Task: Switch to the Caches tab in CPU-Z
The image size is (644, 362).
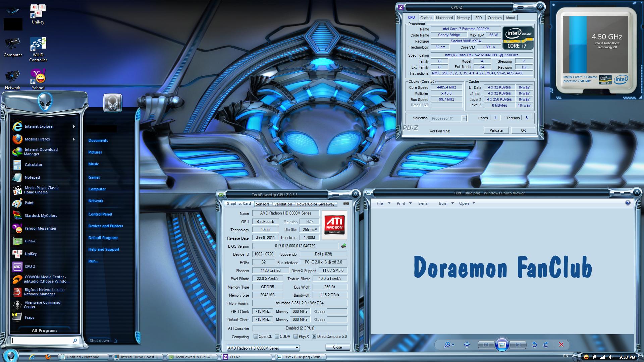Action: coord(426,18)
